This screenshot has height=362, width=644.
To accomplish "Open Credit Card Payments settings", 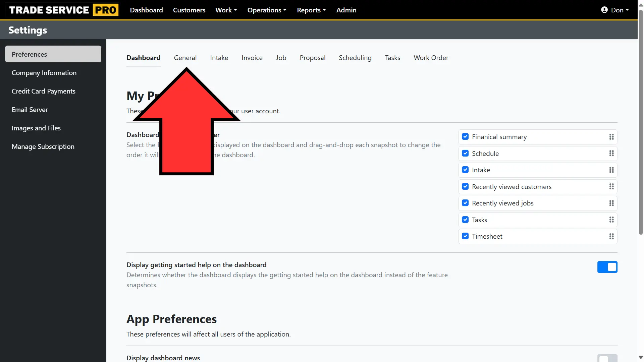I will [x=43, y=91].
